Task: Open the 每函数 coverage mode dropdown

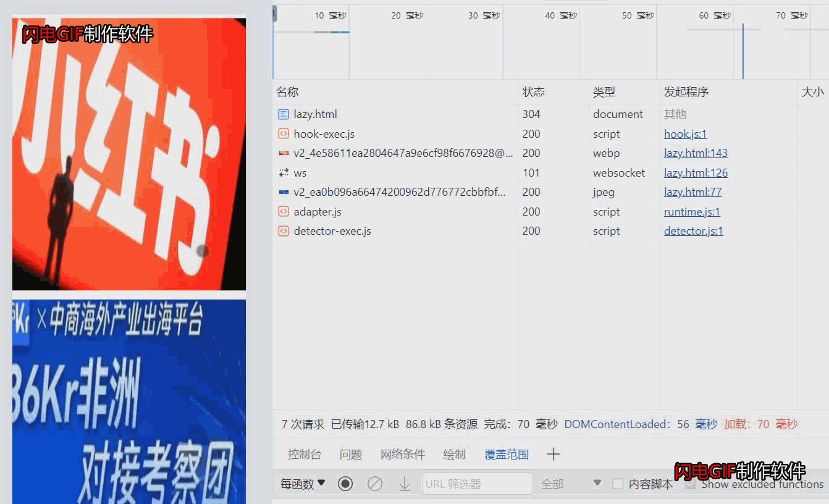Action: (303, 484)
